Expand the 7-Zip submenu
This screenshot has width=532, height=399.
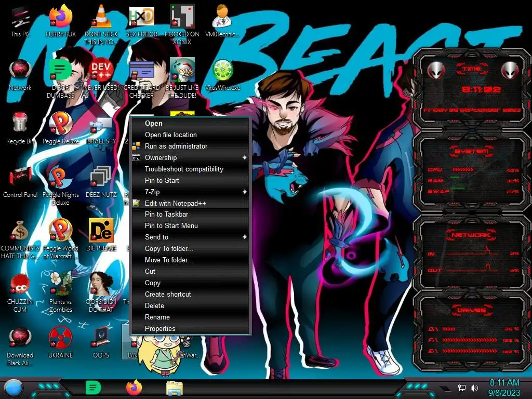190,192
